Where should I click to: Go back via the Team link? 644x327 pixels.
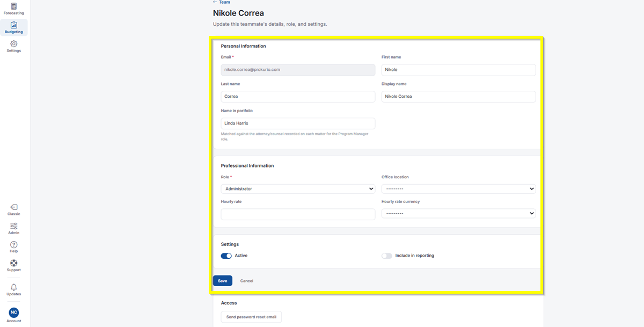pyautogui.click(x=222, y=2)
